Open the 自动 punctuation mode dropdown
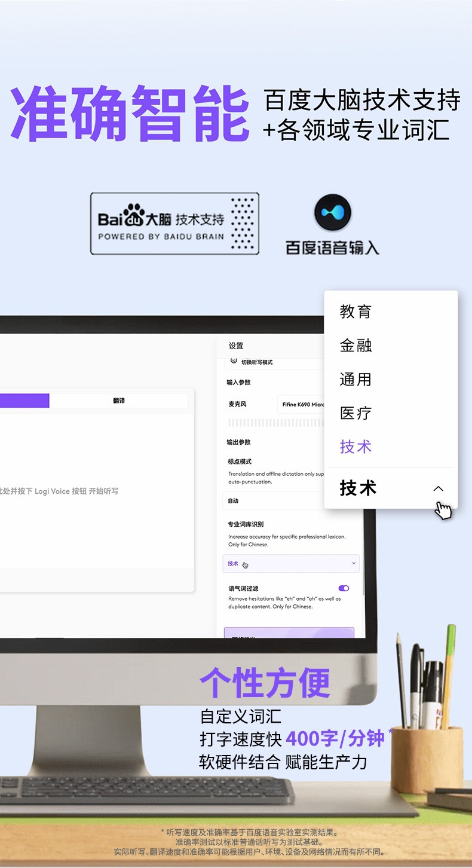Screen dimensions: 472x868 click(274, 501)
